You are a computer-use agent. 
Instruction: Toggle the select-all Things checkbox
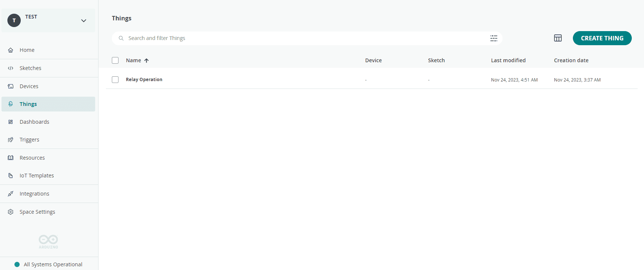coord(115,60)
